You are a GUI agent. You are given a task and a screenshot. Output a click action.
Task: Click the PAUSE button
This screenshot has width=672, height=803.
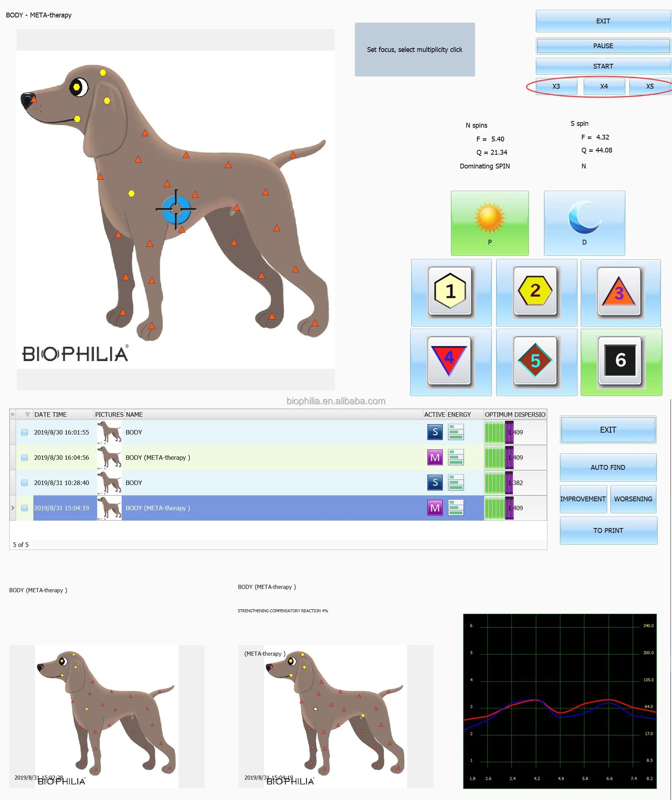click(x=603, y=46)
